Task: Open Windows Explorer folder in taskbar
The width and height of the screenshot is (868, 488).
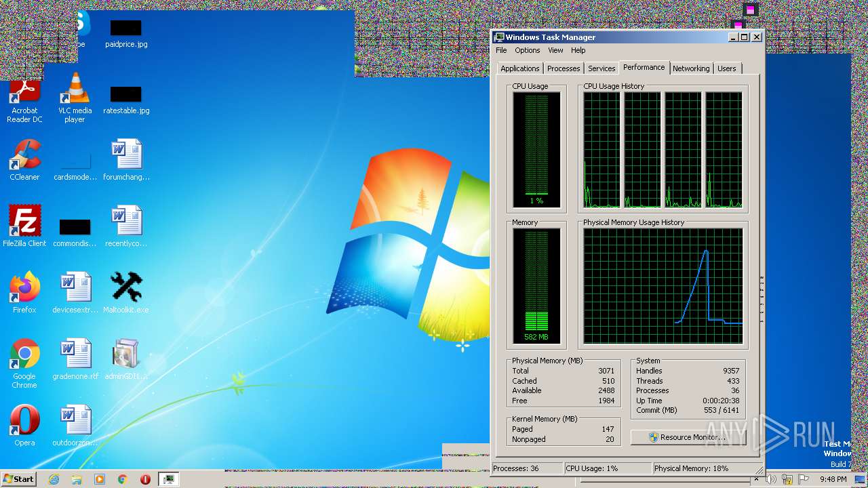Action: (x=77, y=479)
